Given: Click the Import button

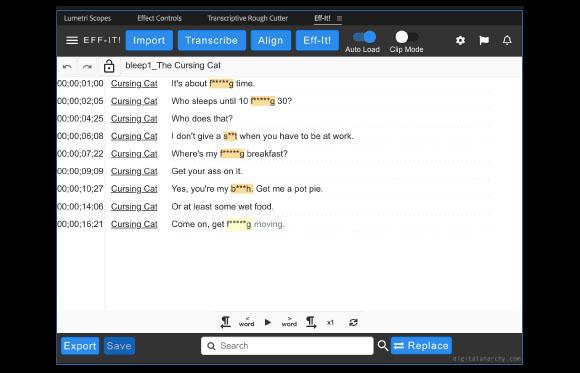Looking at the screenshot, I should click(x=149, y=40).
